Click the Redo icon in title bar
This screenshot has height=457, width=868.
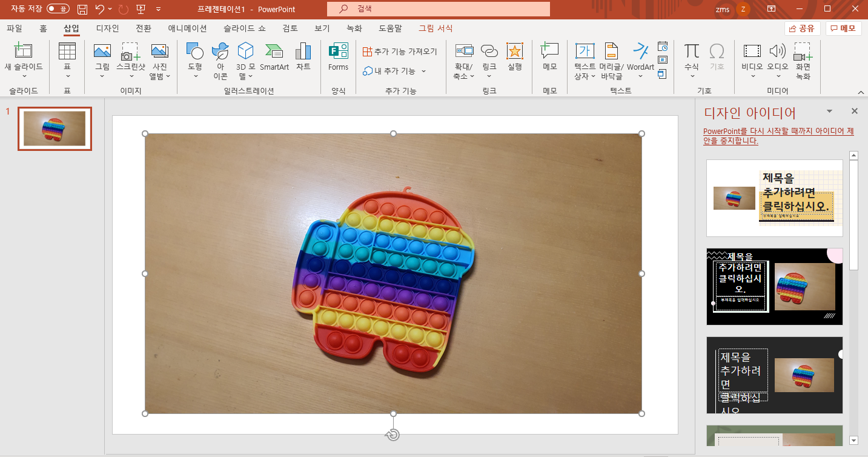click(x=124, y=9)
